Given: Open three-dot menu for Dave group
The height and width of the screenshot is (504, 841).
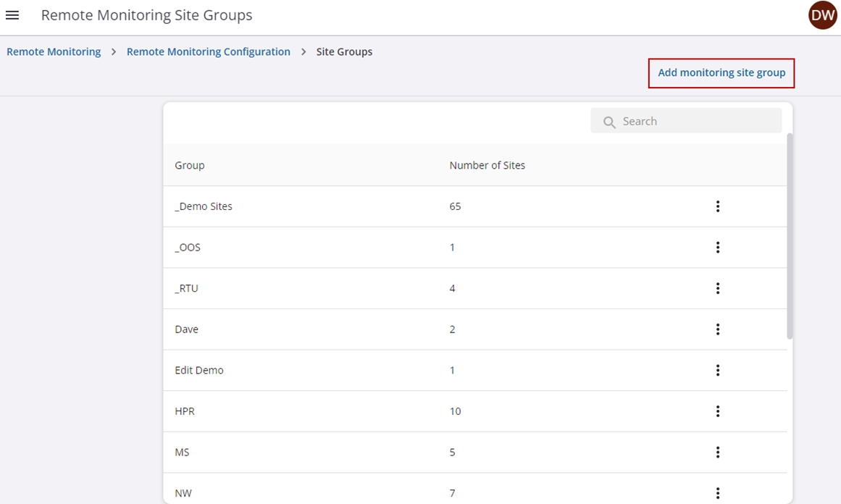Looking at the screenshot, I should point(717,329).
